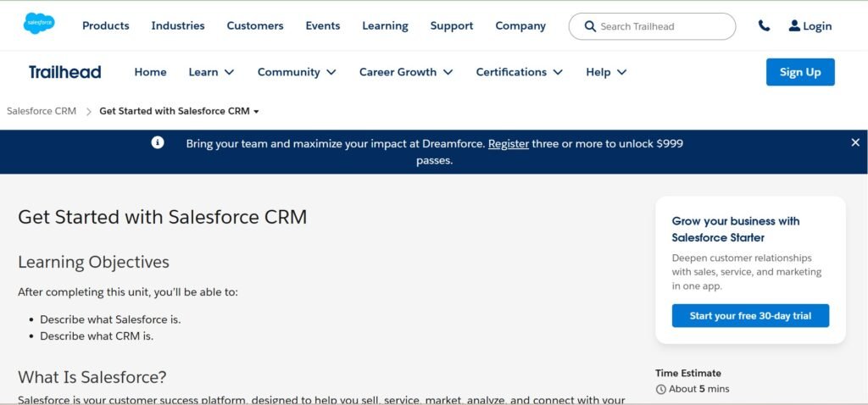Expand the Learn dropdown
The width and height of the screenshot is (868, 405).
pyautogui.click(x=211, y=72)
